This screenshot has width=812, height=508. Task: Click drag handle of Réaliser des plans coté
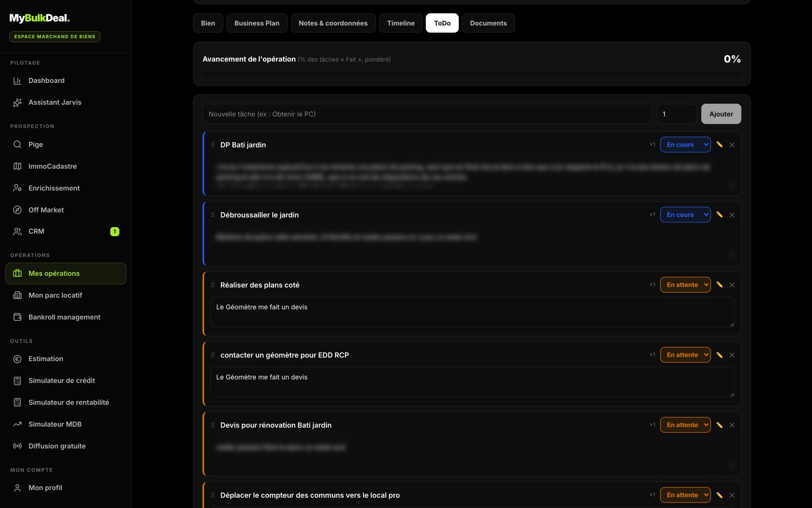213,285
